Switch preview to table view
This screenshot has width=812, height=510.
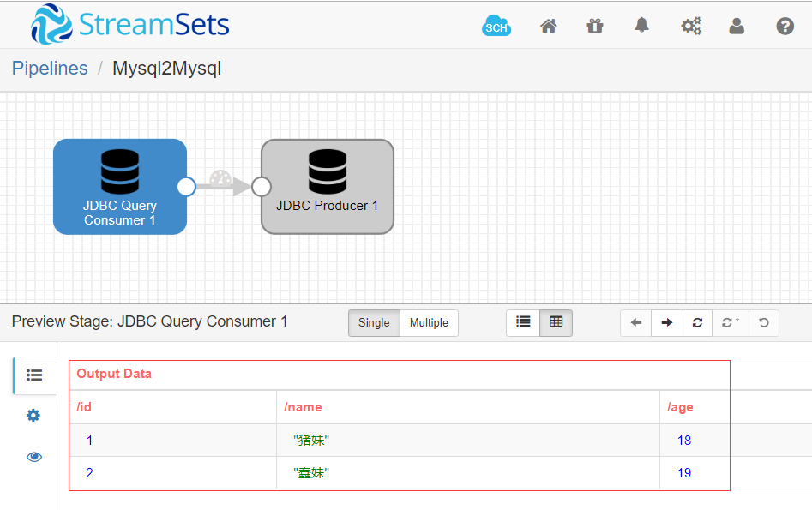(x=556, y=322)
